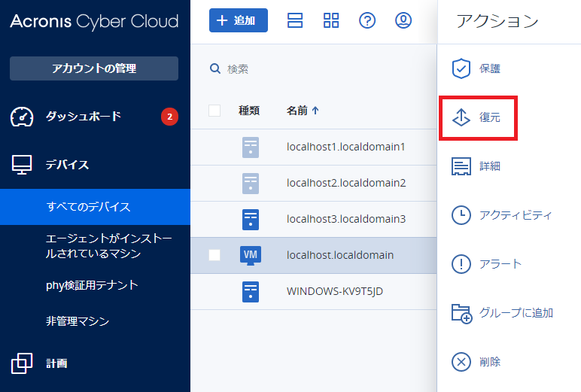Click the 削除 delete action
This screenshot has width=581, height=392.
click(461, 362)
